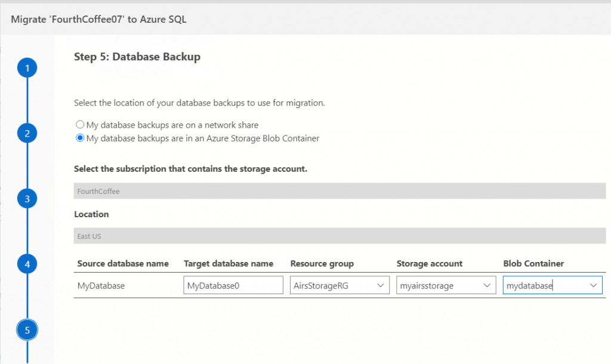The image size is (611, 364).
Task: Return to step 4 circle
Action: tap(27, 263)
